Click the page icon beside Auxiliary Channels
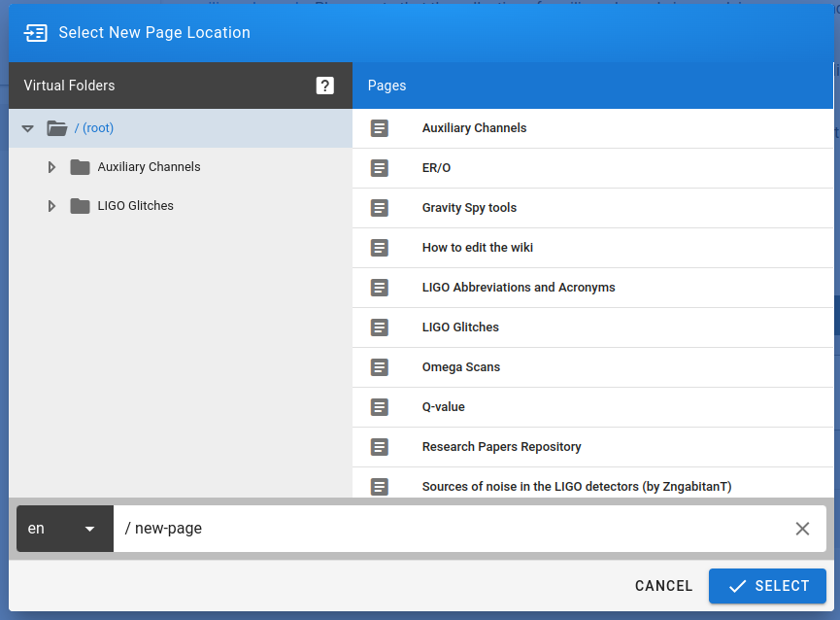This screenshot has width=840, height=620. pos(380,128)
